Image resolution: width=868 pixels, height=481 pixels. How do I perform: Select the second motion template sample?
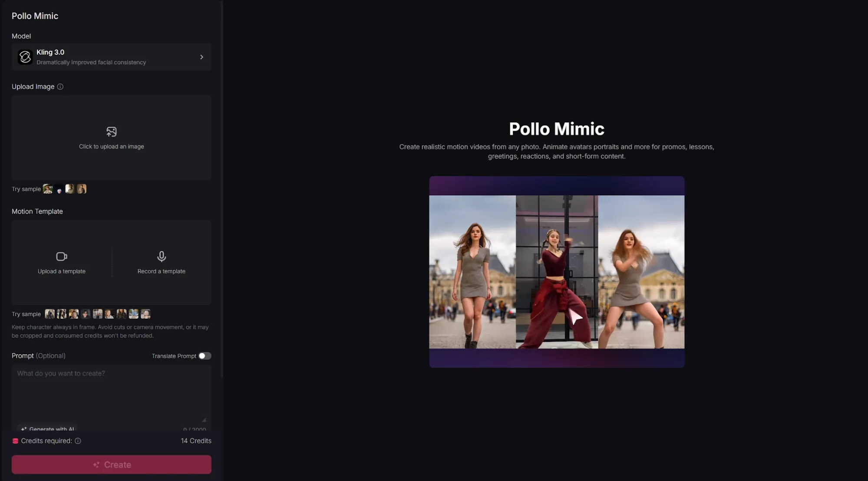click(62, 314)
